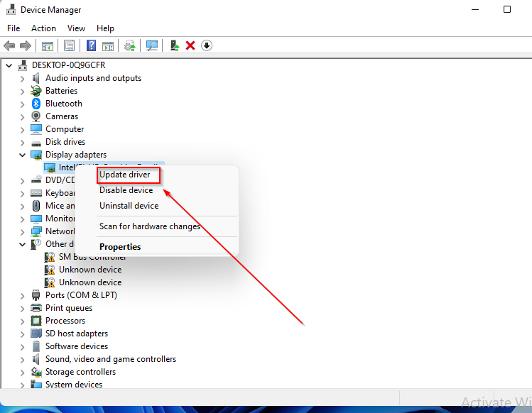
Task: Choose Update driver in context menu
Action: click(x=124, y=175)
